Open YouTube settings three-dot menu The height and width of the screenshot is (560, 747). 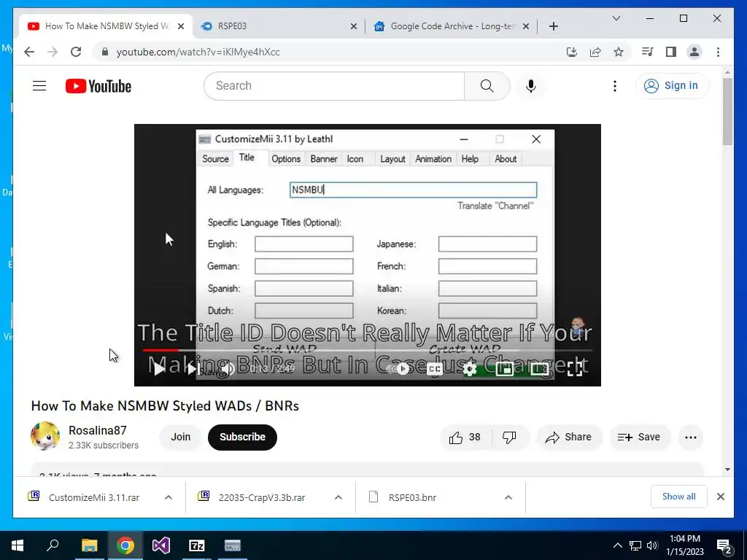click(614, 86)
